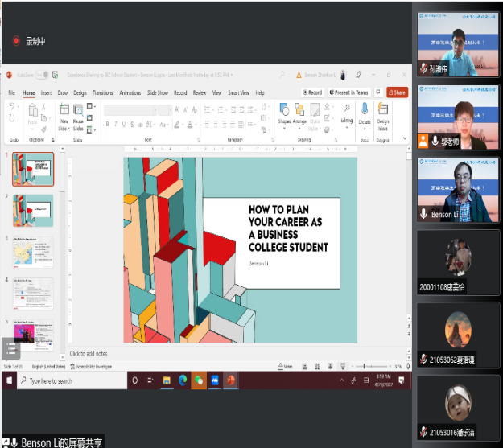
Task: Open the font name combo box
Action: (127, 110)
